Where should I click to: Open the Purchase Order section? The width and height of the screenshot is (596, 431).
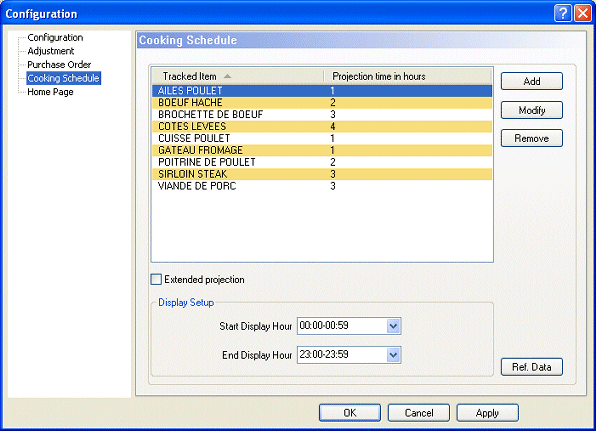coord(59,65)
